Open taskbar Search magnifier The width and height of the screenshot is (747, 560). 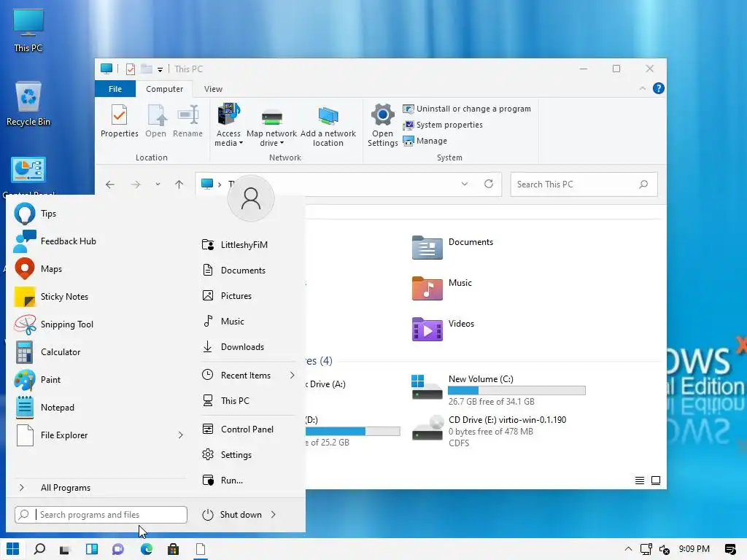39,549
